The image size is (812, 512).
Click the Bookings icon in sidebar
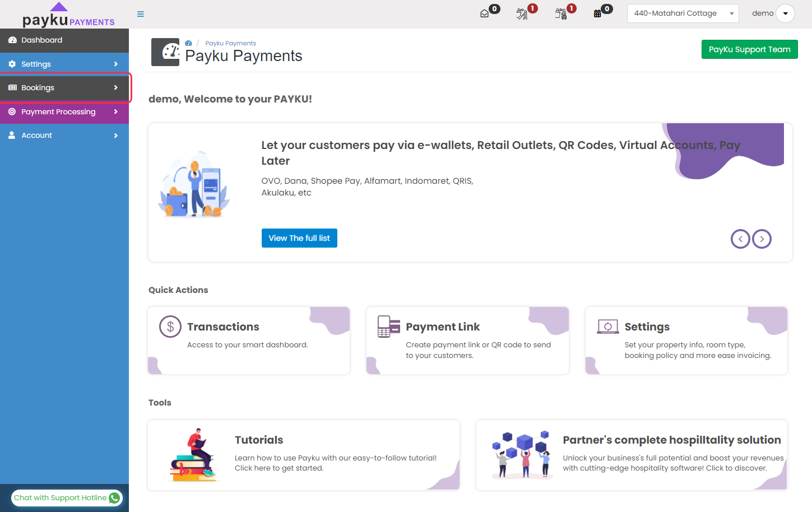pyautogui.click(x=12, y=87)
